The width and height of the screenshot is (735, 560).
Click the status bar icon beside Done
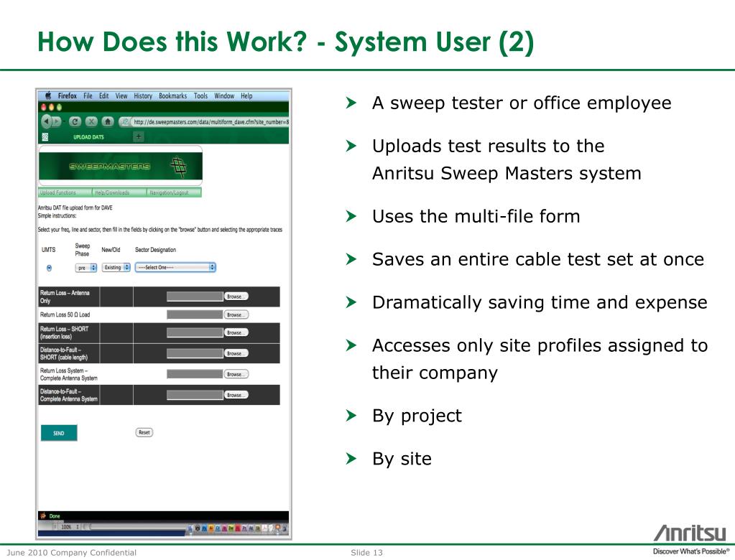point(44,515)
